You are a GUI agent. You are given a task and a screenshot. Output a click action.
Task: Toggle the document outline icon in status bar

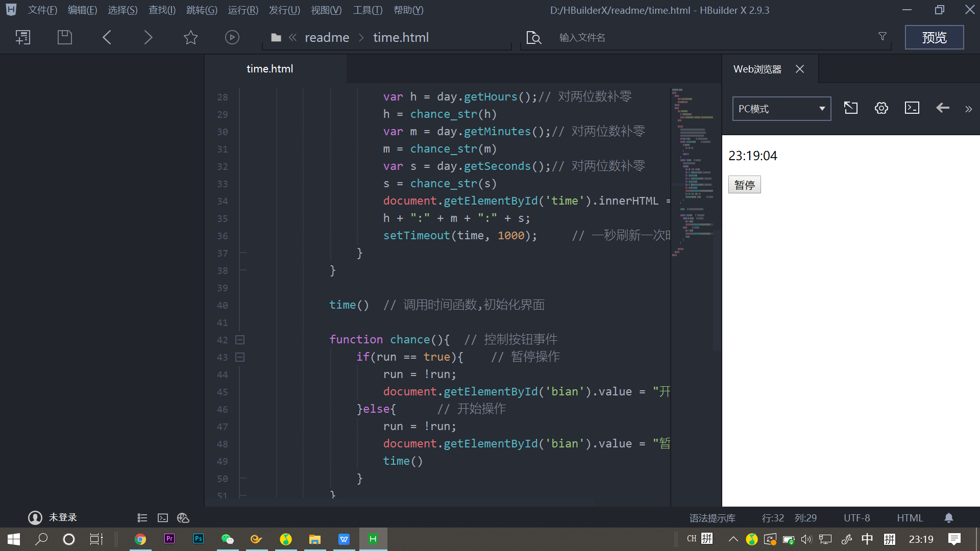click(x=142, y=518)
